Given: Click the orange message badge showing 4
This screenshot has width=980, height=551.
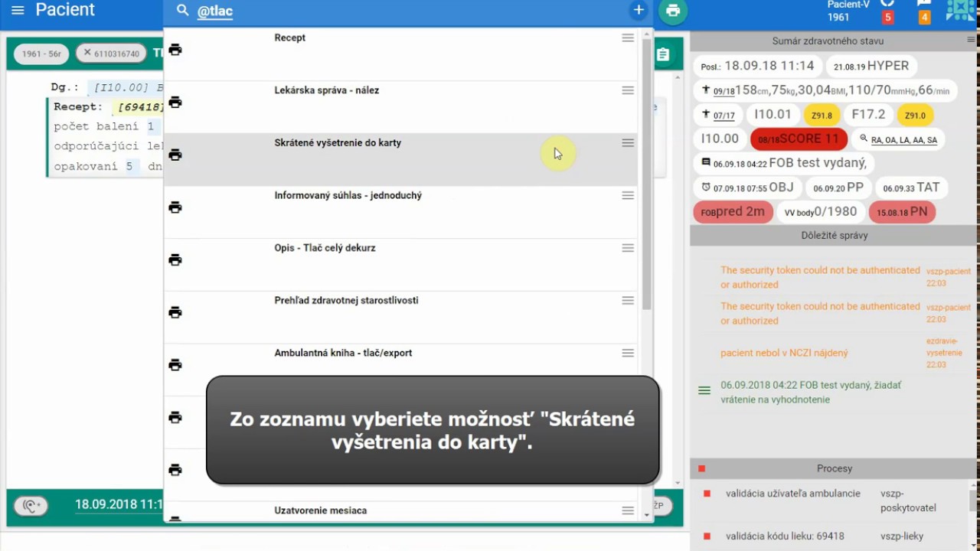Looking at the screenshot, I should click(x=924, y=17).
